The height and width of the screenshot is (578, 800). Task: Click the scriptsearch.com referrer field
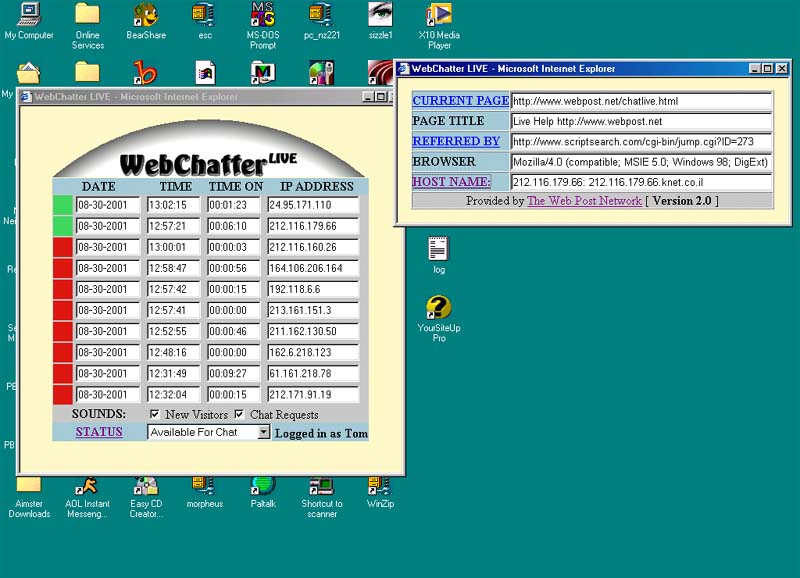641,141
